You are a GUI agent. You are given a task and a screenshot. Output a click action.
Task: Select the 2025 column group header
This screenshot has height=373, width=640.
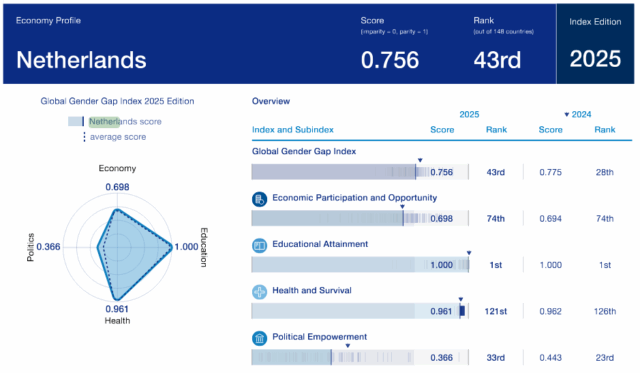tap(469, 114)
